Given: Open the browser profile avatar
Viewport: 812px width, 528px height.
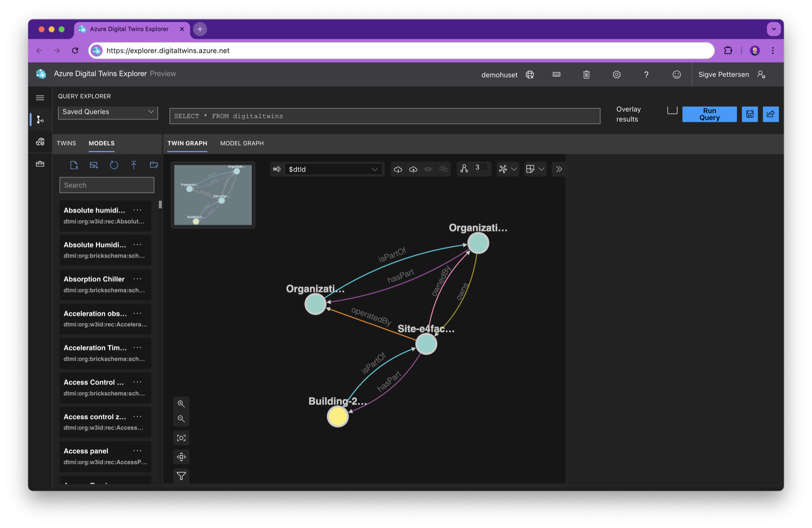Looking at the screenshot, I should (755, 51).
